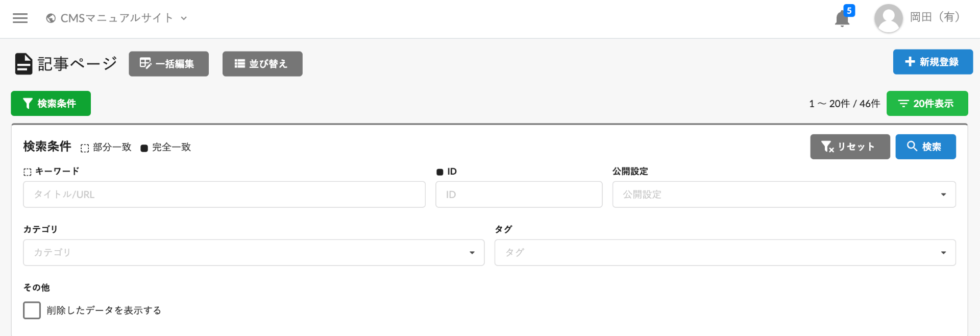This screenshot has height=336, width=980.
Task: Click the user avatar icon
Action: tap(888, 18)
